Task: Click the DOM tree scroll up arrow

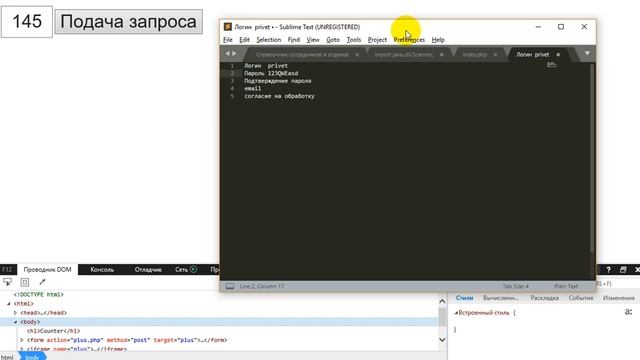Action: click(x=442, y=301)
